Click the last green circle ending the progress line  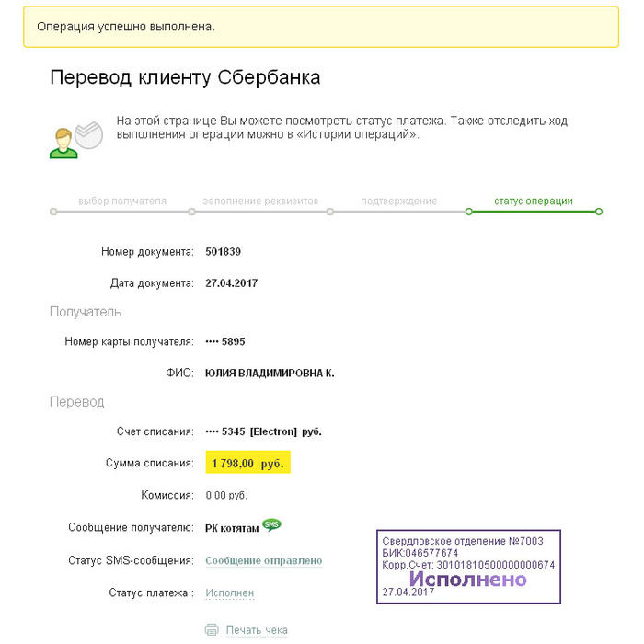pos(599,212)
